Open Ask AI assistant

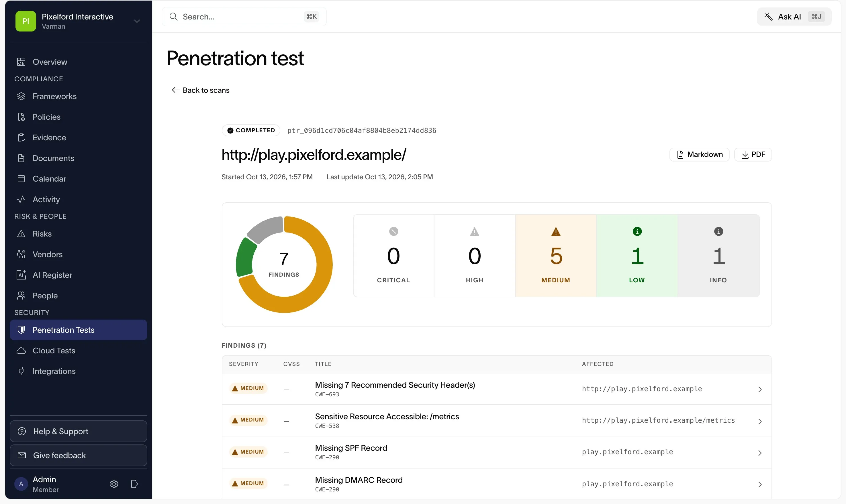(x=794, y=17)
